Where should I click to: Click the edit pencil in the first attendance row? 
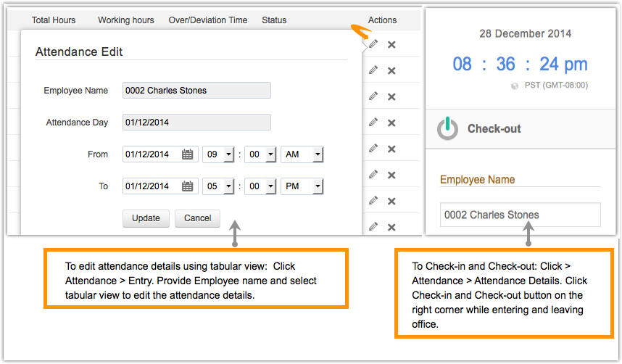(373, 44)
